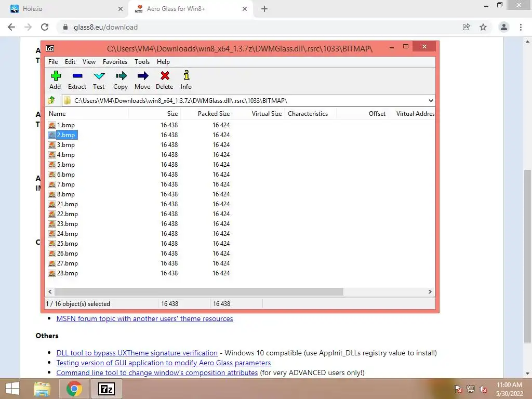
Task: Click the Chrome address bar URL
Action: click(105, 27)
